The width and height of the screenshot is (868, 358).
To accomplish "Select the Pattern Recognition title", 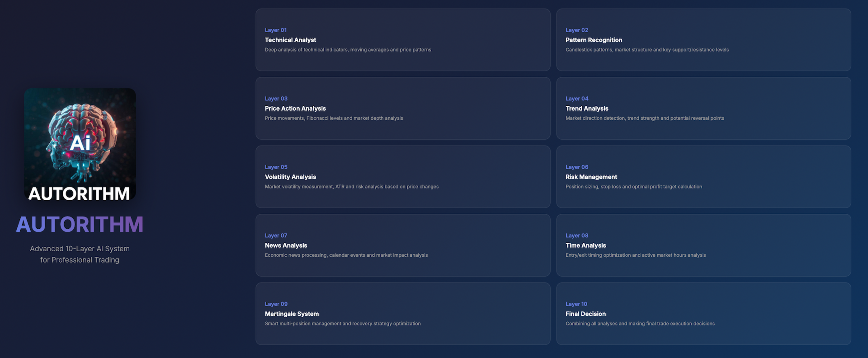I will coord(594,40).
